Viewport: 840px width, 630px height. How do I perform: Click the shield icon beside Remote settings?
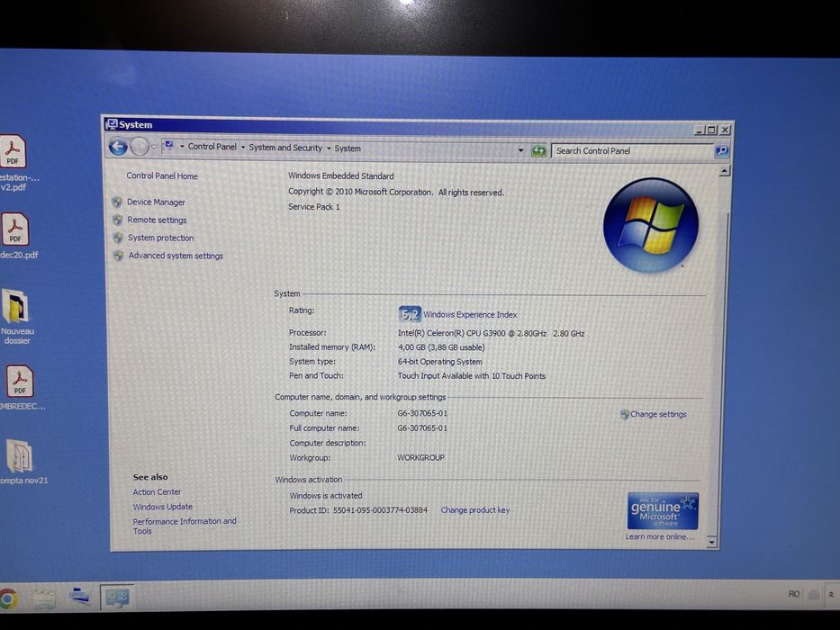tap(118, 220)
